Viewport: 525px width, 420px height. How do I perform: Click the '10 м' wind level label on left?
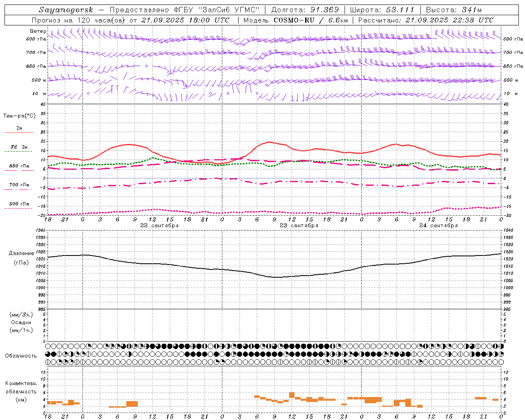point(39,94)
